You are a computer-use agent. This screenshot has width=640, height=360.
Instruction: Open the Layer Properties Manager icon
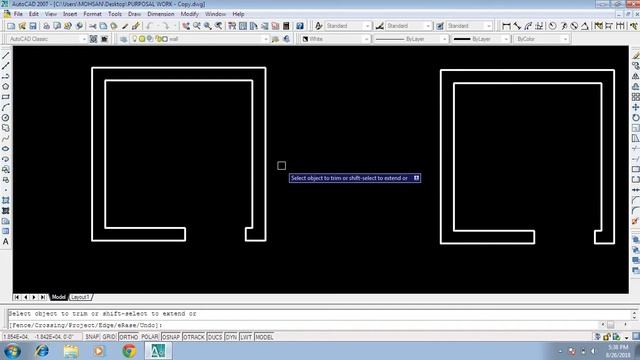pyautogui.click(x=124, y=39)
